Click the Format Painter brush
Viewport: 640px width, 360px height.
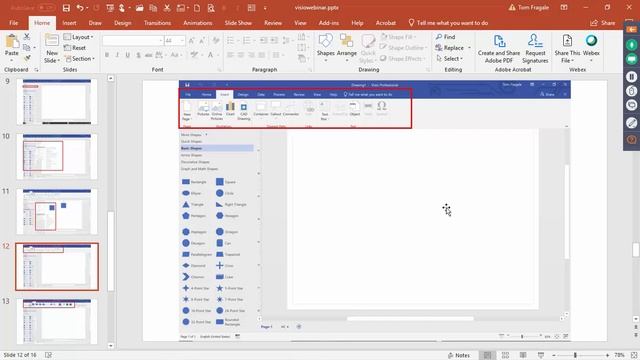pos(27,58)
